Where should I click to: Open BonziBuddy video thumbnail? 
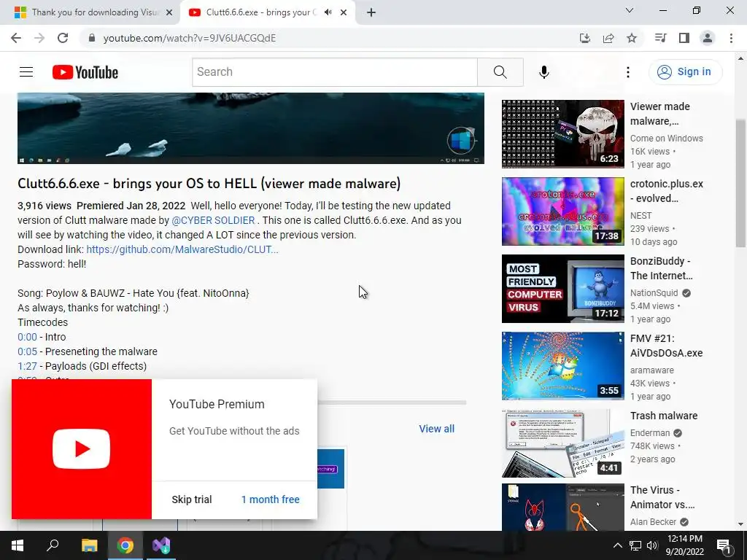tap(562, 289)
